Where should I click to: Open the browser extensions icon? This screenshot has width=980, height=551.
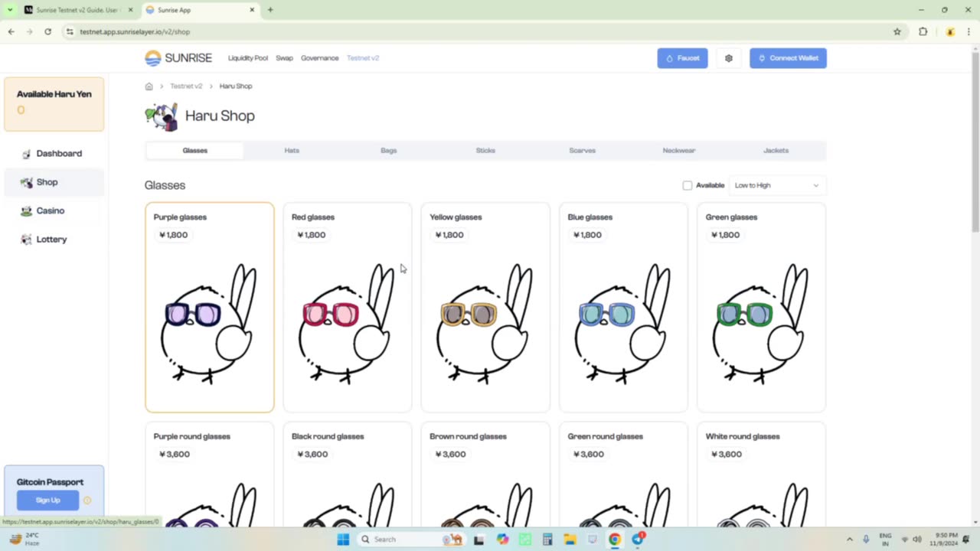click(923, 32)
